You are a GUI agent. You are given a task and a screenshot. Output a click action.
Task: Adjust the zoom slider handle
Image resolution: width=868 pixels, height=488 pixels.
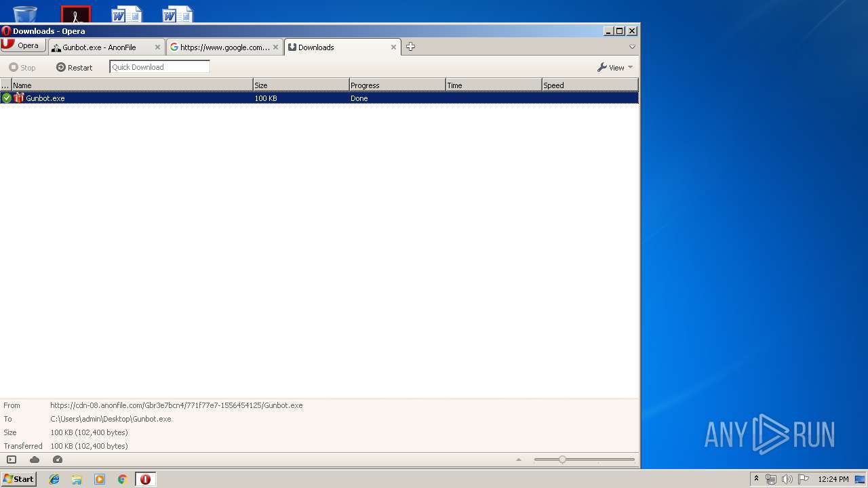(x=562, y=460)
